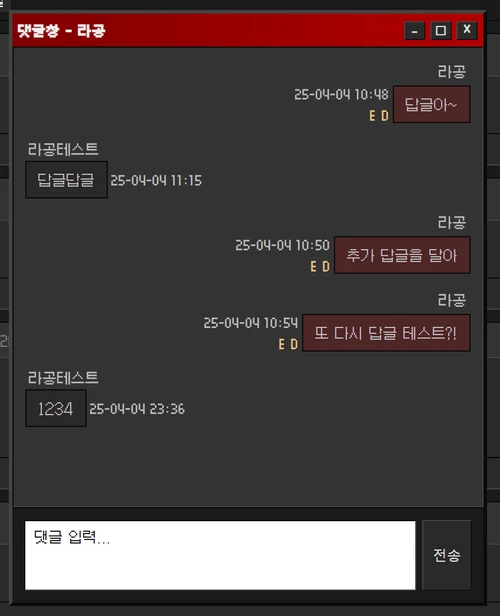The height and width of the screenshot is (616, 500).
Task: Click the 전송 send button
Action: click(447, 555)
